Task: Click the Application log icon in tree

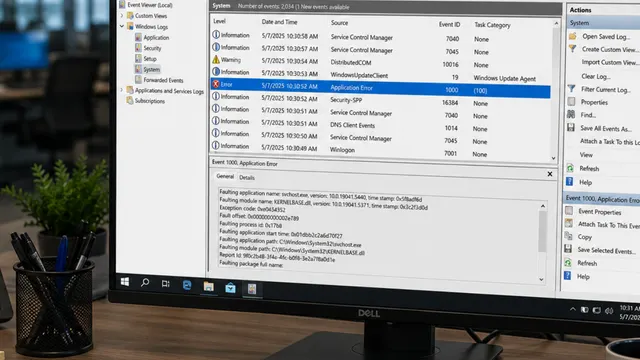Action: pyautogui.click(x=138, y=37)
